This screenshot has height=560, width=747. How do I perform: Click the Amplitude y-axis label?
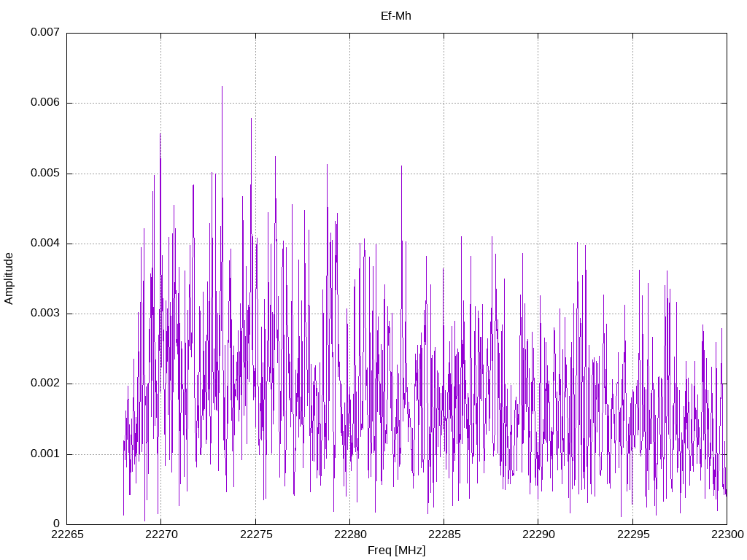coord(9,278)
